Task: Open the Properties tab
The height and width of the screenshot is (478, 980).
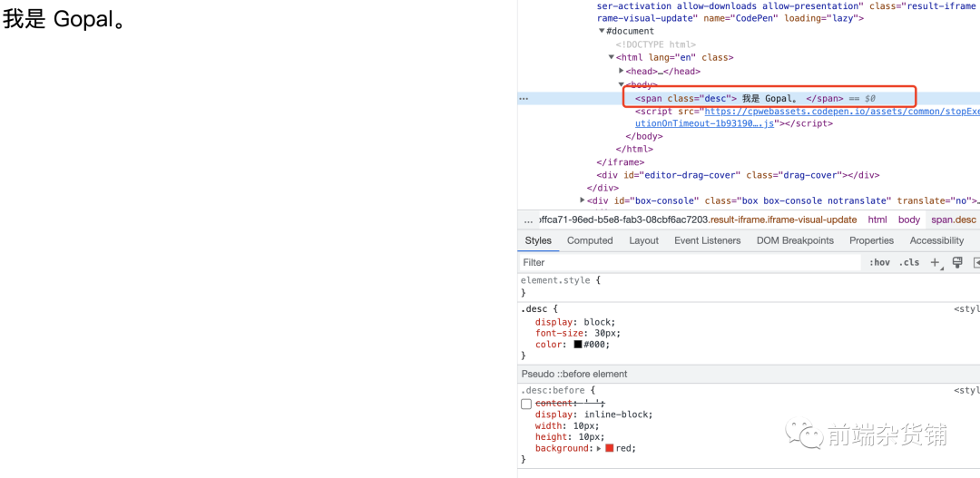Action: [x=871, y=240]
